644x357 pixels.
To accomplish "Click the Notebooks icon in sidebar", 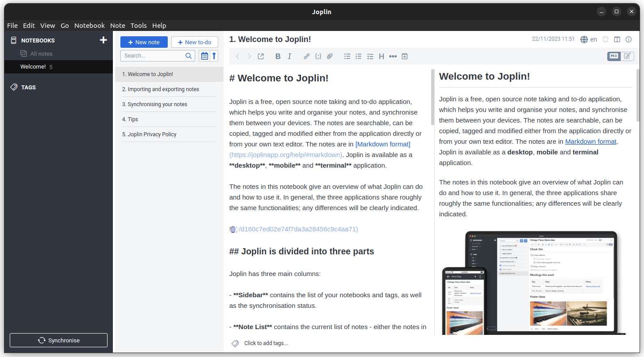I will click(14, 40).
